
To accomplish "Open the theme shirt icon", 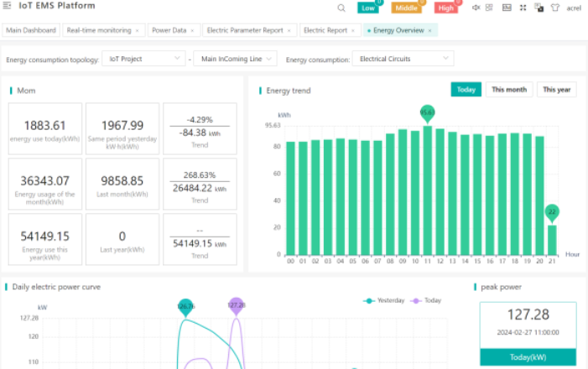I will pyautogui.click(x=554, y=8).
